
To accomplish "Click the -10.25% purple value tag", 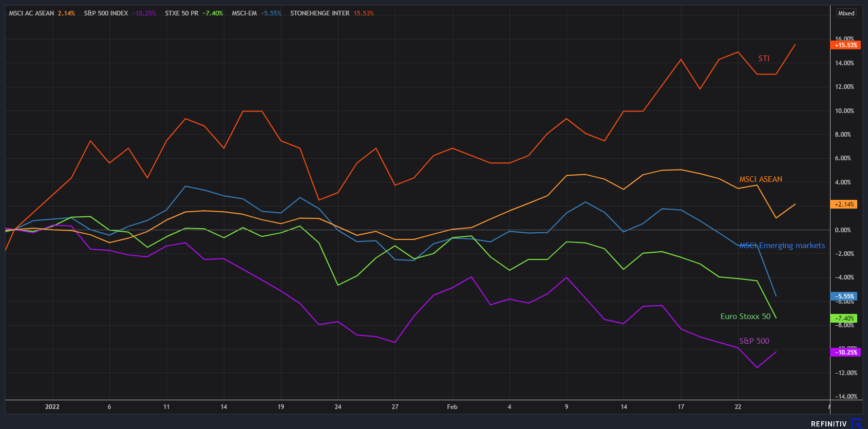I will [845, 352].
